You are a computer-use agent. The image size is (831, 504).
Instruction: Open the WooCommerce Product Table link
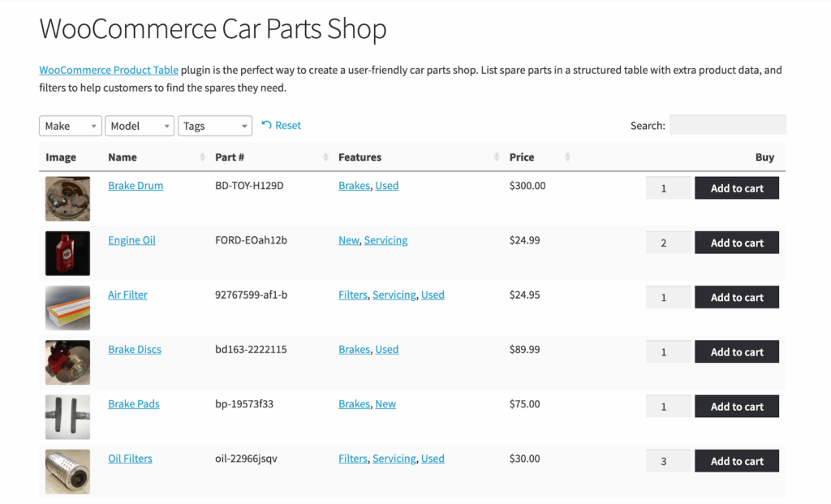point(109,70)
